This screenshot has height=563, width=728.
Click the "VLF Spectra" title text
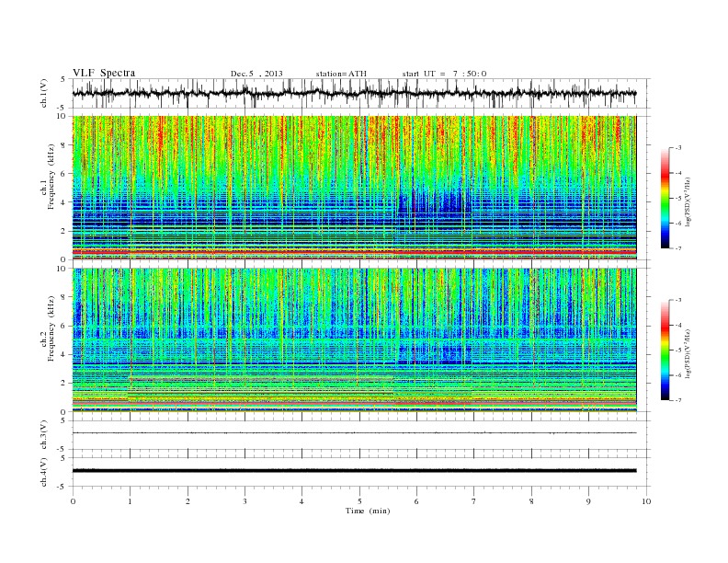point(104,73)
